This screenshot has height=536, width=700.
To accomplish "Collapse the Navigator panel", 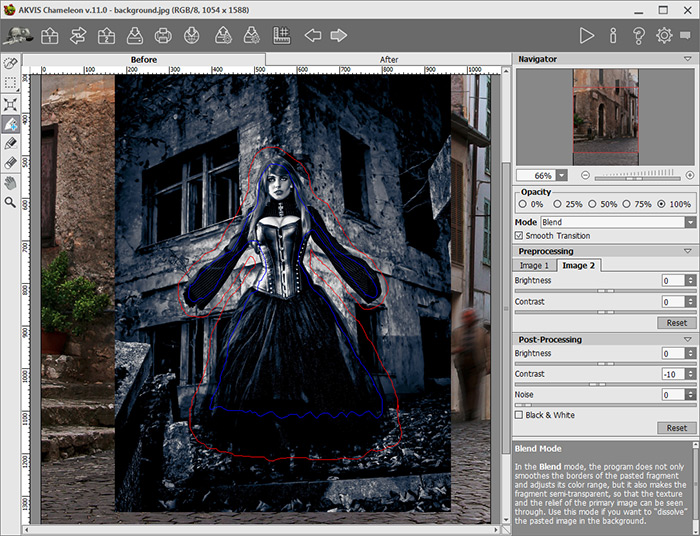I will 688,59.
